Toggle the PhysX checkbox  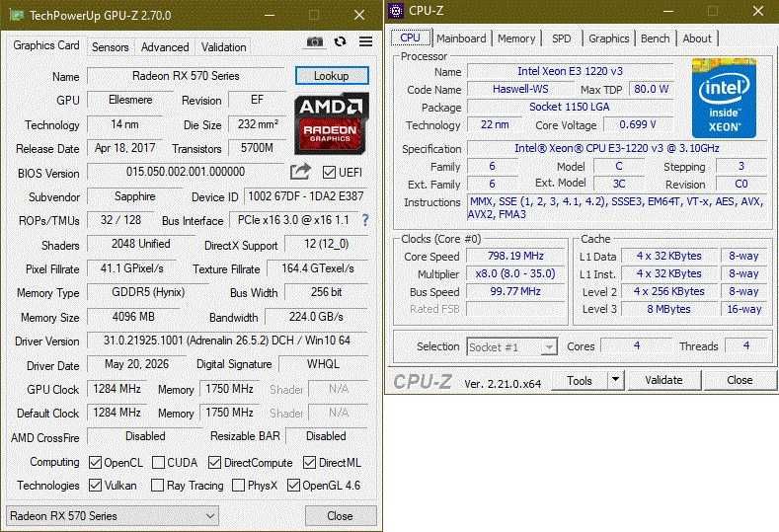point(239,485)
